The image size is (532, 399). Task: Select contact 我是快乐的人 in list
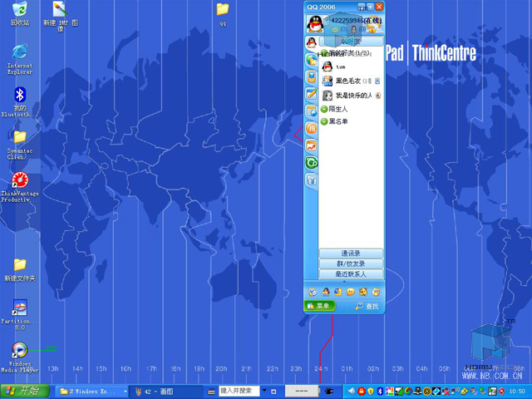[353, 96]
